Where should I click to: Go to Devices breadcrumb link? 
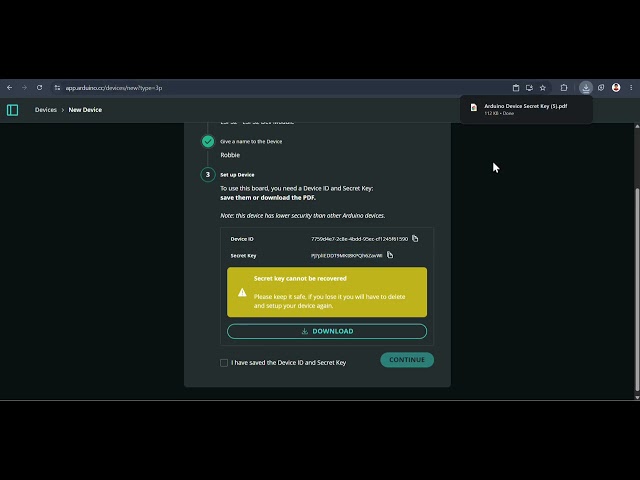click(x=46, y=110)
